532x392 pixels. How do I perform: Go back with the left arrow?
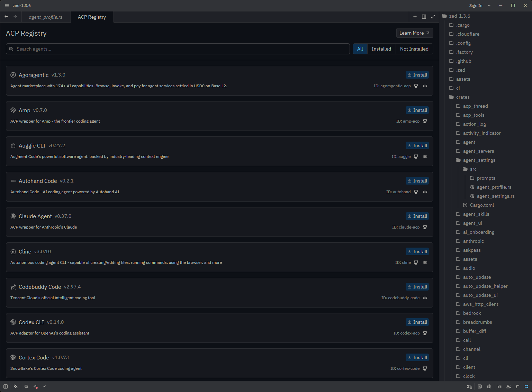6,17
